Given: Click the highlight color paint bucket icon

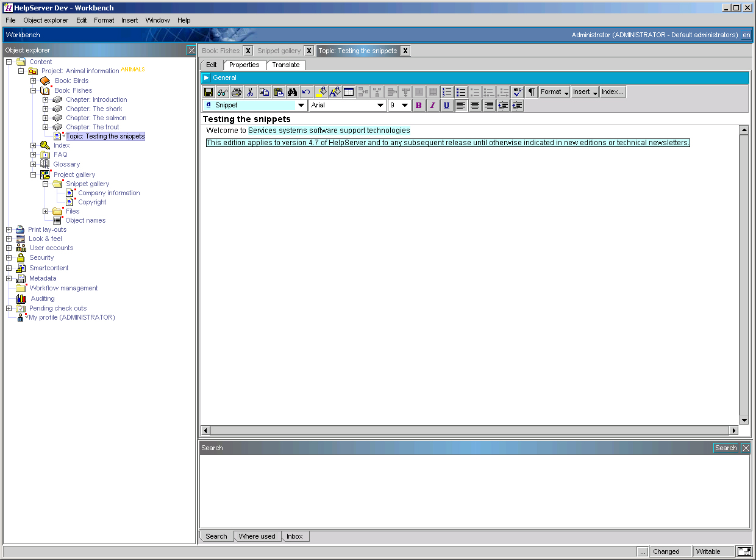Looking at the screenshot, I should (x=321, y=92).
